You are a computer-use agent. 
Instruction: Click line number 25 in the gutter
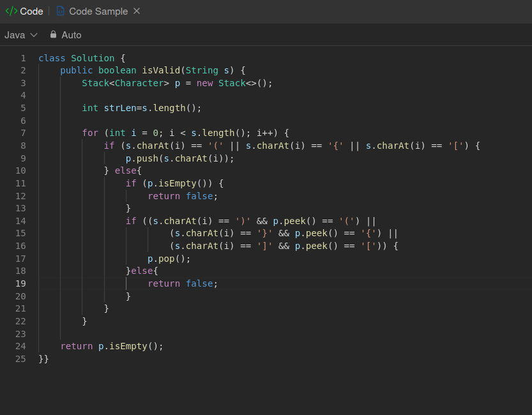(x=20, y=359)
